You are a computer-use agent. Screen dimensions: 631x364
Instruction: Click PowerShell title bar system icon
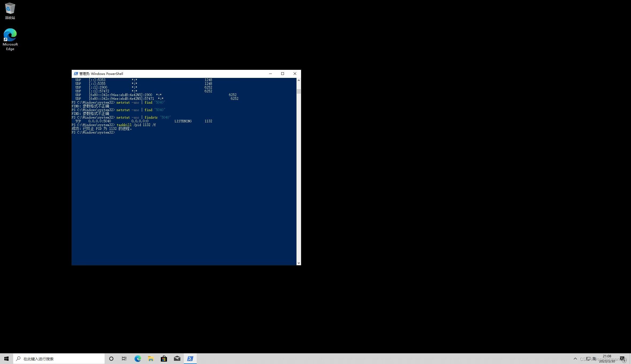pyautogui.click(x=76, y=74)
